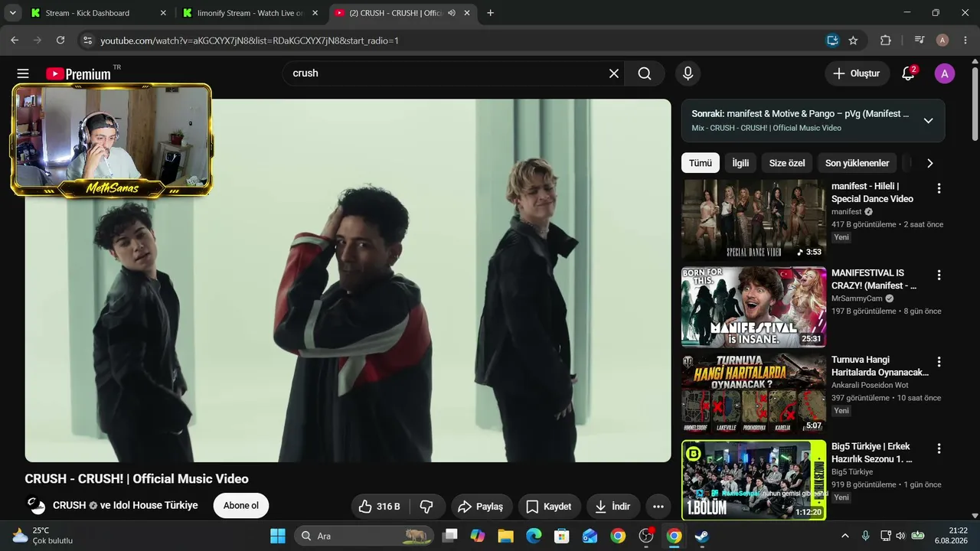Select the 'Son yüklenenler' filter chip
980x551 pixels.
point(857,163)
